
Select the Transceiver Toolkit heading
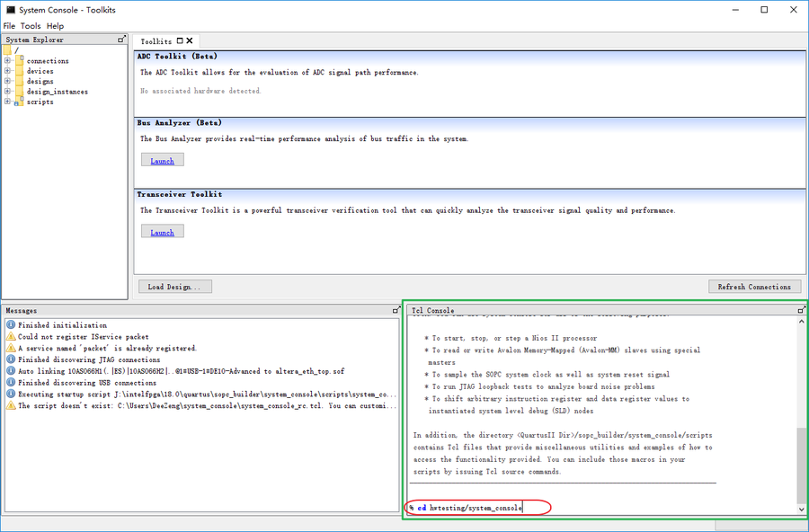(x=180, y=194)
